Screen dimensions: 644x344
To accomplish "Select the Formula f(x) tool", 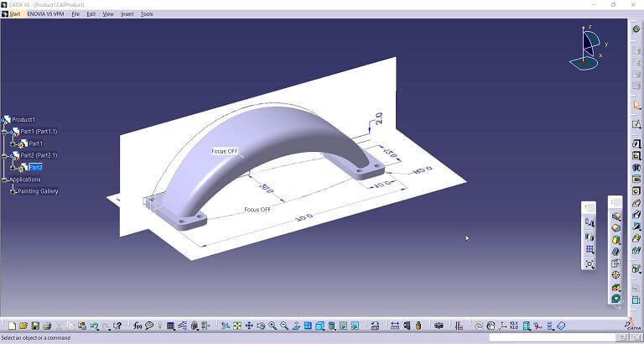I will (x=138, y=326).
